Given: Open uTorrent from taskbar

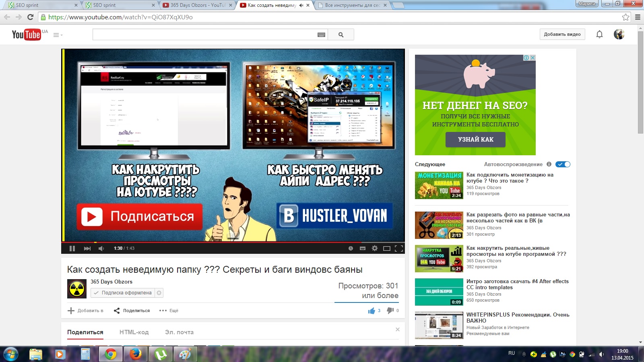Looking at the screenshot, I should pyautogui.click(x=161, y=354).
